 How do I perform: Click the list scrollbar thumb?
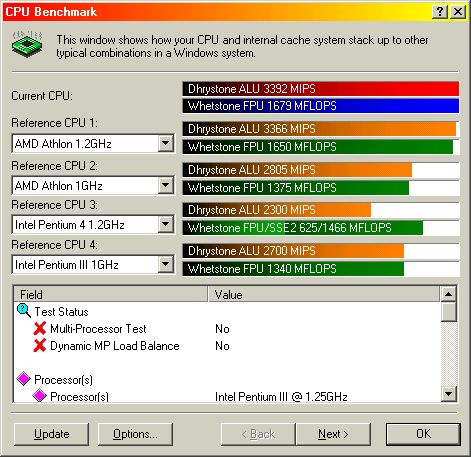click(449, 312)
